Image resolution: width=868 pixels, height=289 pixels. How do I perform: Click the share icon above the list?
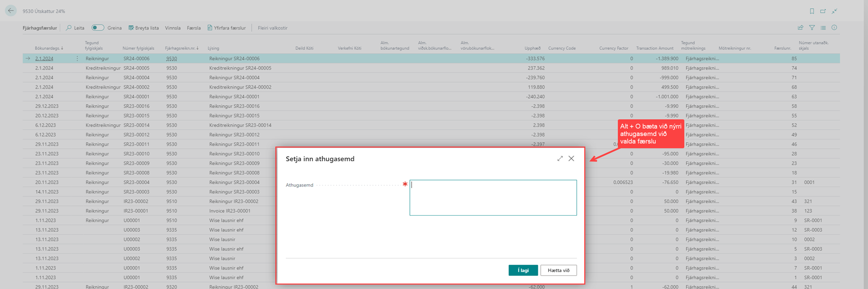(x=800, y=28)
